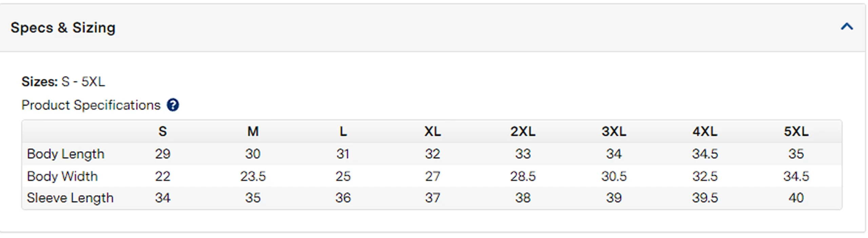Click the 39.5 sleeve length cell
This screenshot has width=868, height=238.
[x=705, y=198]
